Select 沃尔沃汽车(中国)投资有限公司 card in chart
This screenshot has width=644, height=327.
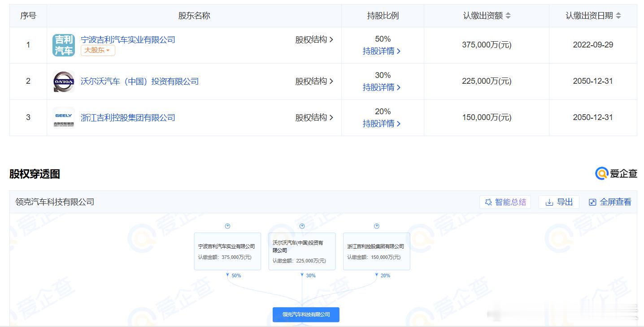tap(302, 251)
